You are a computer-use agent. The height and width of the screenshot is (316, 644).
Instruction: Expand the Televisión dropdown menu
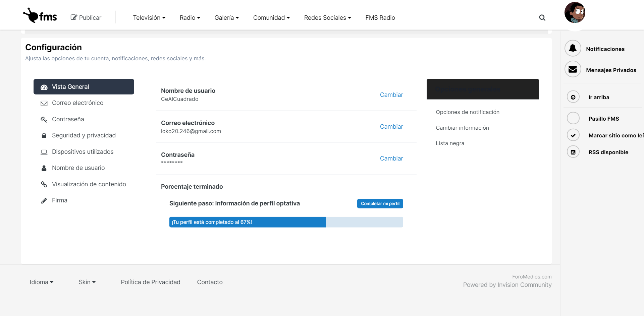149,18
